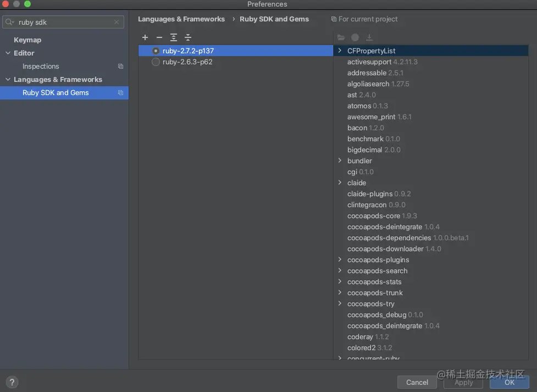Select the coderay 1.1.2 gem

(x=368, y=336)
